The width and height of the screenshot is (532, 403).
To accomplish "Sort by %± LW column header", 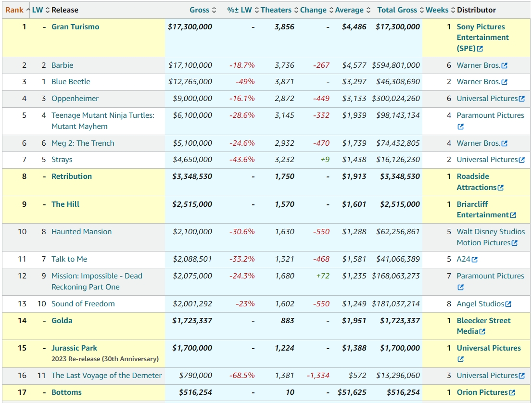I will pyautogui.click(x=243, y=10).
